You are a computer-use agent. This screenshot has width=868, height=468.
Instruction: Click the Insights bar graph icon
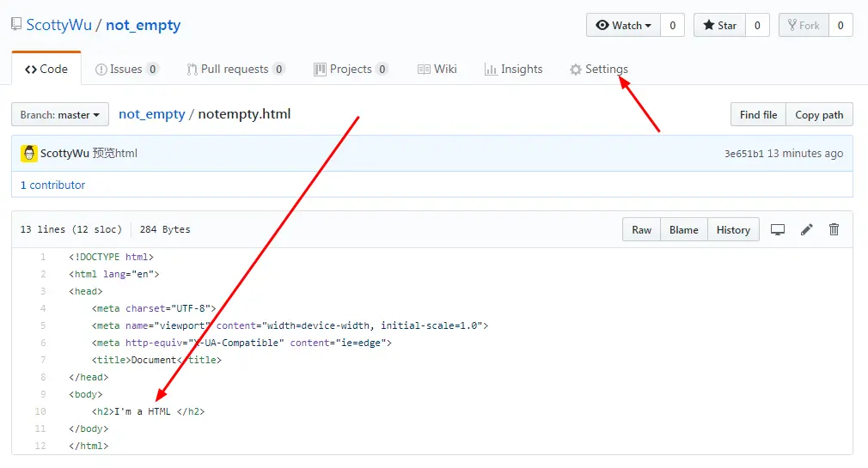[491, 70]
